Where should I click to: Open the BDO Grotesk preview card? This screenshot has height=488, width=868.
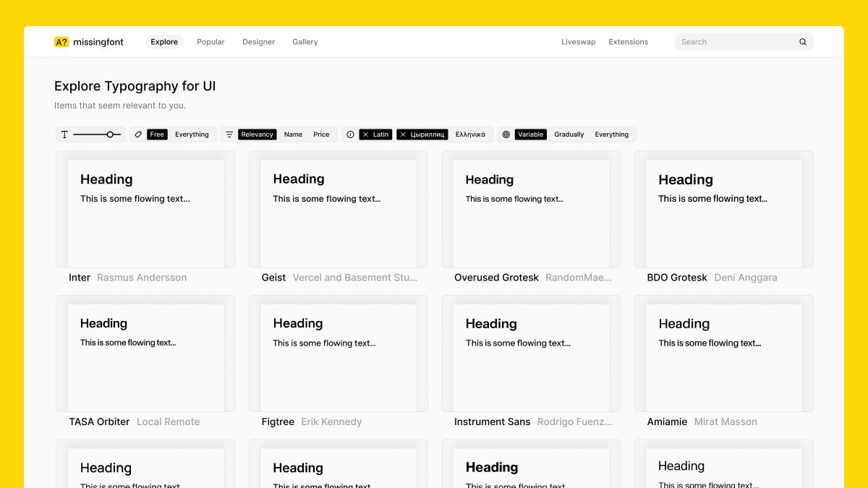pyautogui.click(x=724, y=209)
